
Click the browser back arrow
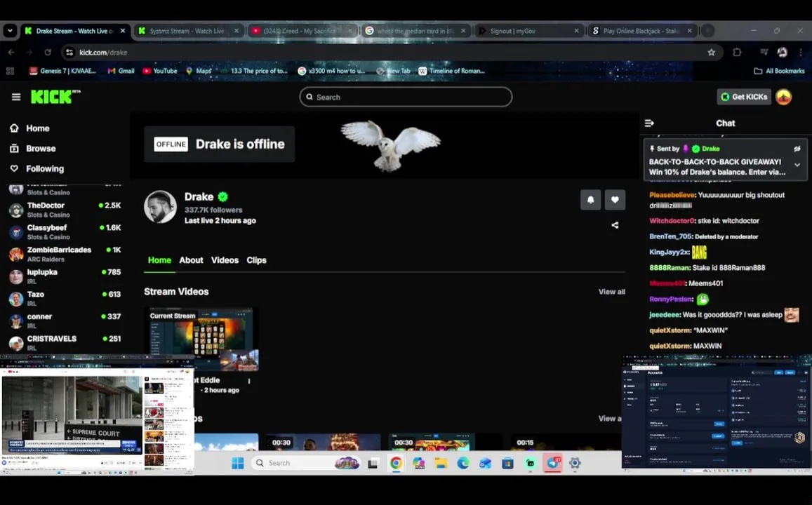point(11,53)
